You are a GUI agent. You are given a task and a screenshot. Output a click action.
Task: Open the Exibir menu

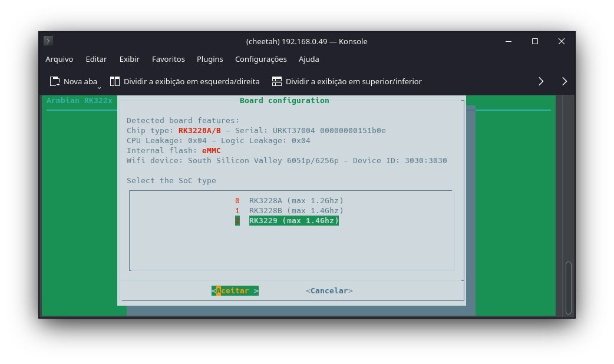(x=129, y=59)
